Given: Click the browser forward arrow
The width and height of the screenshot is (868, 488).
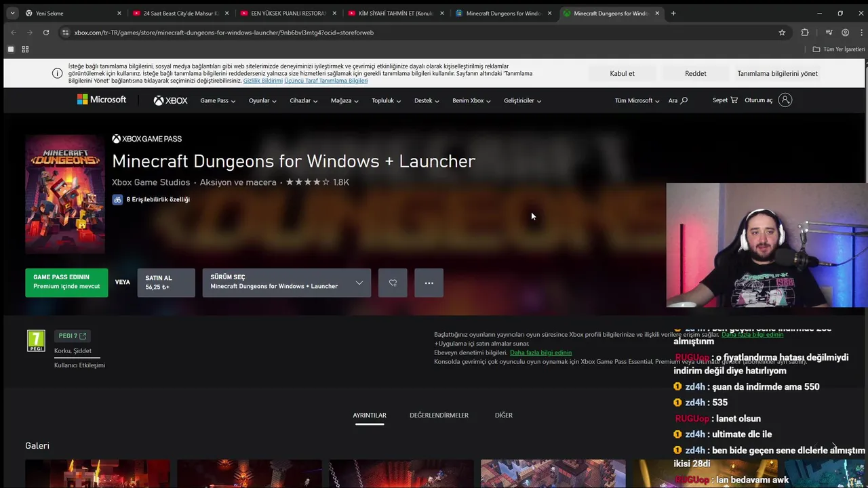Looking at the screenshot, I should click(29, 33).
